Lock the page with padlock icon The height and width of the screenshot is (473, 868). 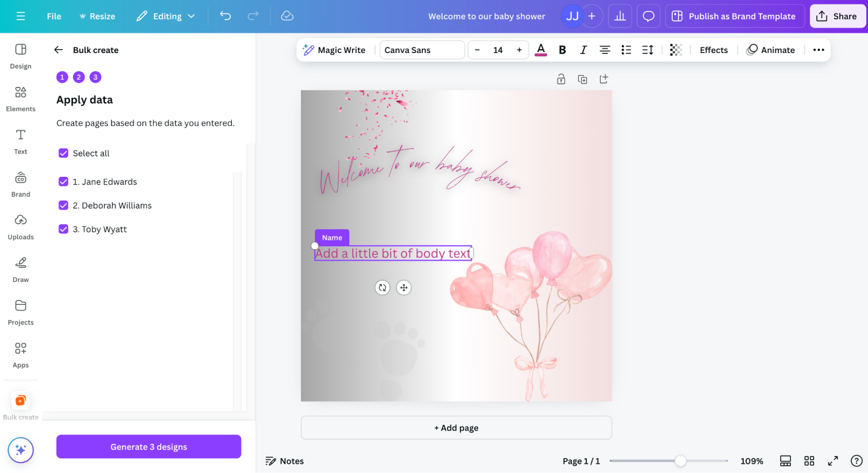coord(561,79)
